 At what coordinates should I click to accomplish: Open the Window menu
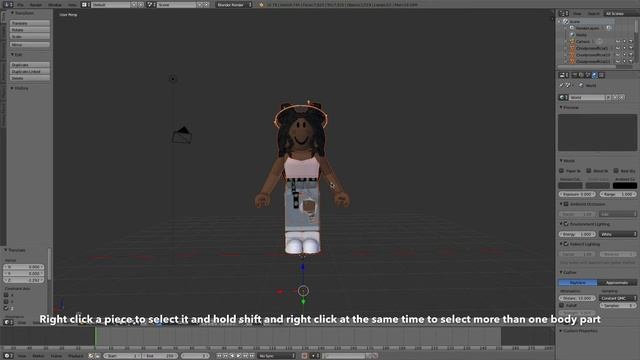(55, 5)
